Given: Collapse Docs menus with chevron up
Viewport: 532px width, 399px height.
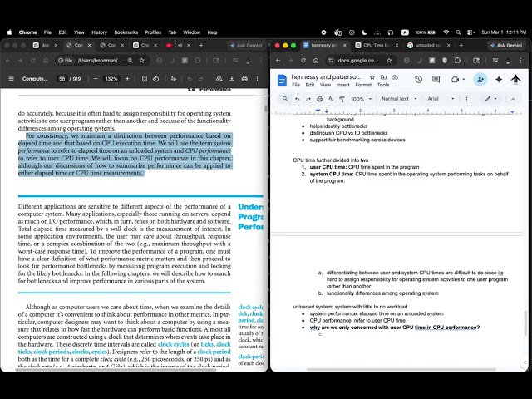Looking at the screenshot, I should point(513,99).
